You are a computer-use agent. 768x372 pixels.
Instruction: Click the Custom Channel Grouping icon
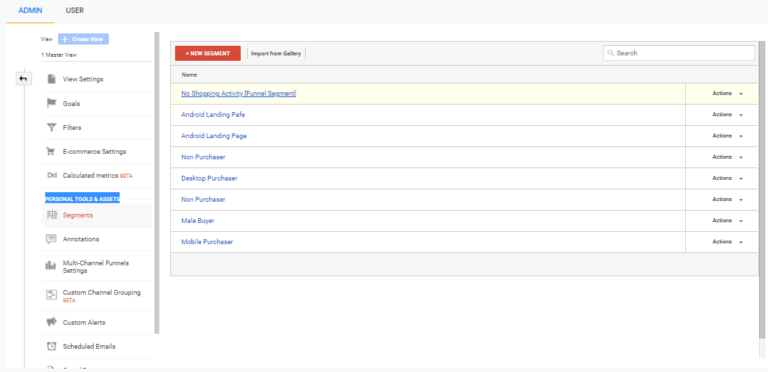51,295
